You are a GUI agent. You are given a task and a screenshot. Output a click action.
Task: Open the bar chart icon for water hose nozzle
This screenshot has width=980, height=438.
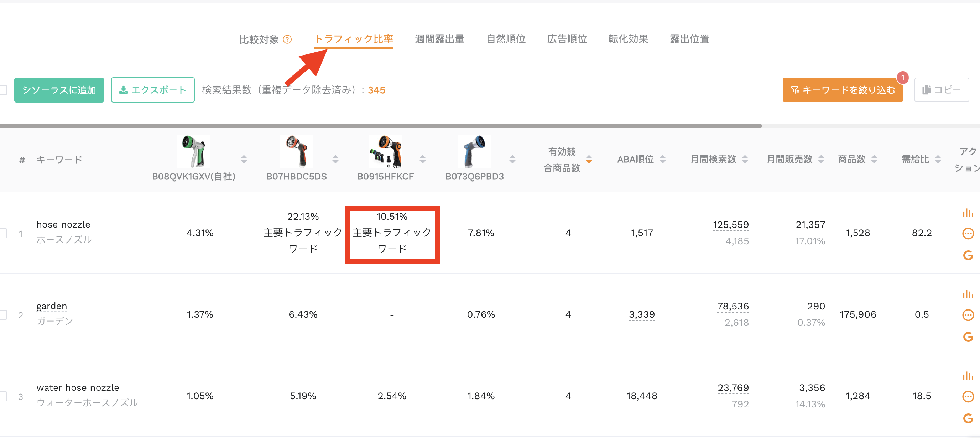968,376
